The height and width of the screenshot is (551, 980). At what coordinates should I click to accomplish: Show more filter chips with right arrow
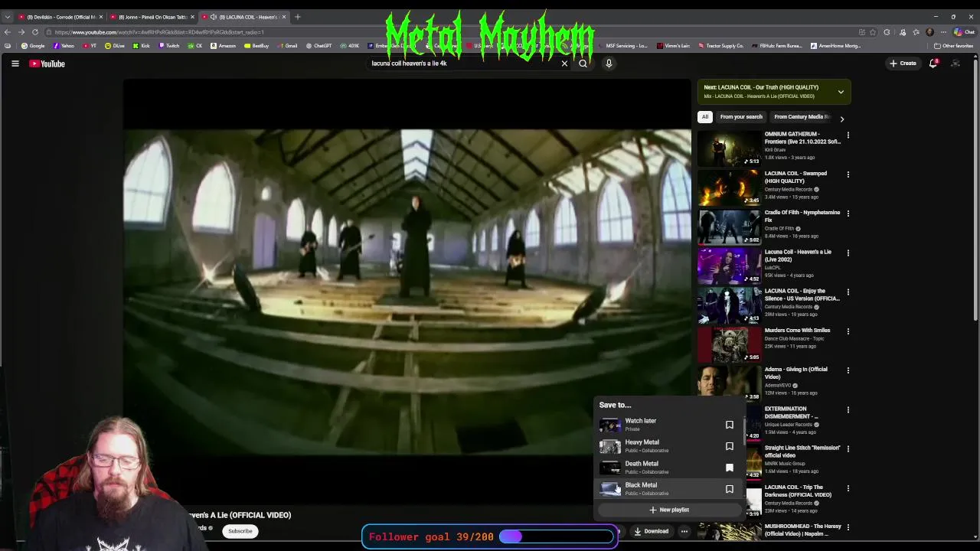point(841,118)
